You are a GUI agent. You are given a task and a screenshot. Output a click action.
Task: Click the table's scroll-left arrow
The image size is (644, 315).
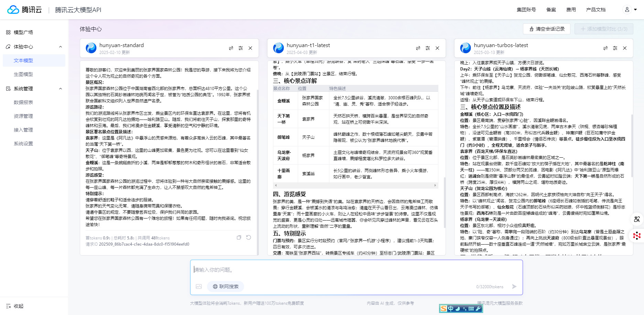(275, 185)
